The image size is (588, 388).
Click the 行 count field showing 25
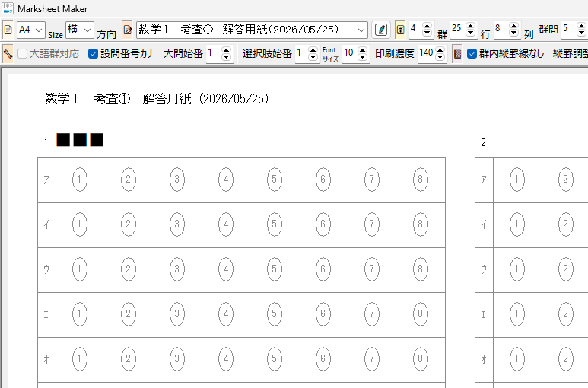coord(456,29)
